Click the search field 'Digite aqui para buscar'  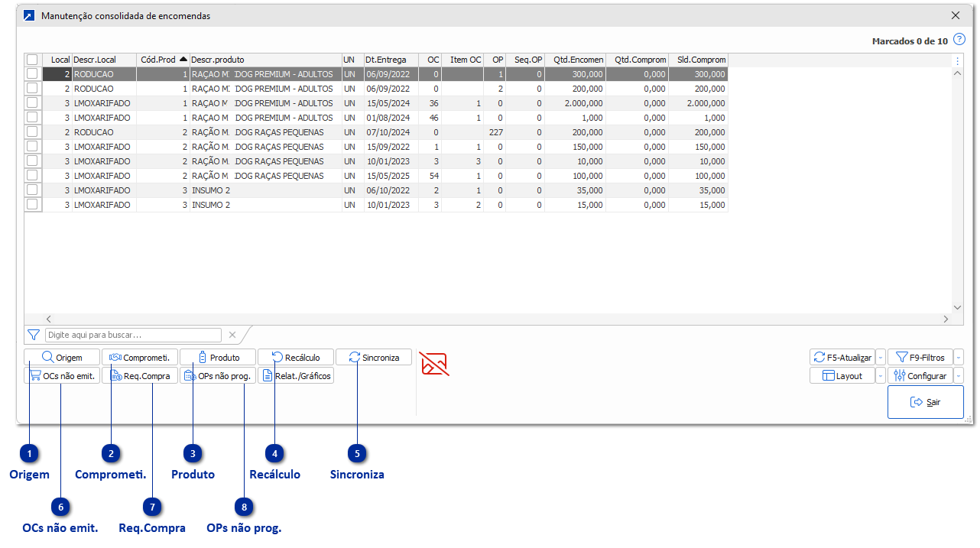(134, 335)
